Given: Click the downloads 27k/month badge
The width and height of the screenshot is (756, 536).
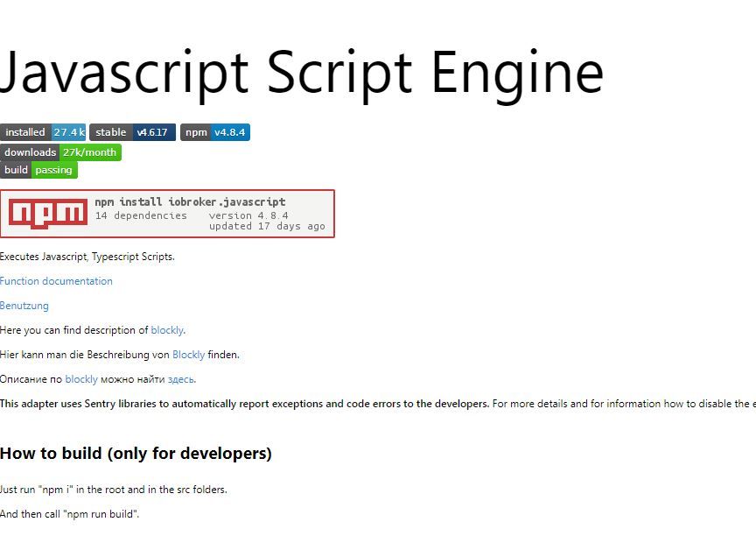Looking at the screenshot, I should 60,152.
